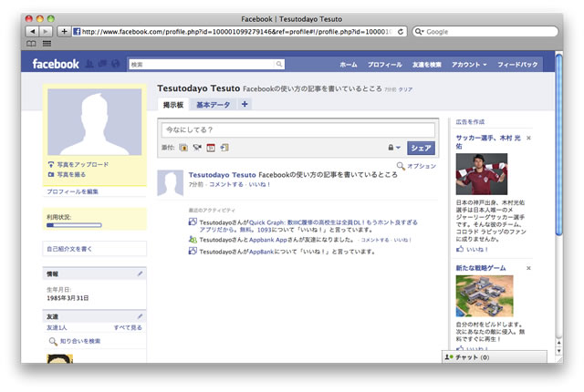The image size is (584, 392).
Task: Edit the 友達 section with pencil icon
Action: click(x=140, y=316)
